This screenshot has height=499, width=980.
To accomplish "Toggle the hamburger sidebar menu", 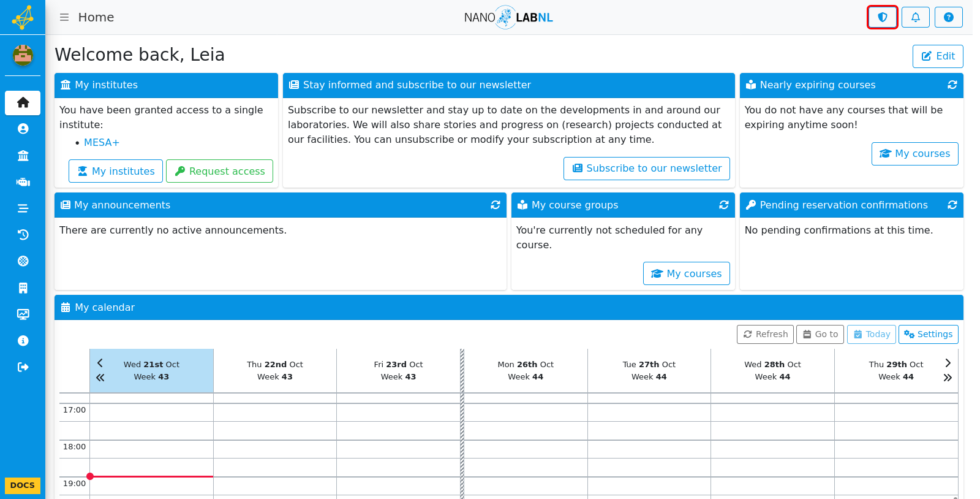I will [64, 17].
